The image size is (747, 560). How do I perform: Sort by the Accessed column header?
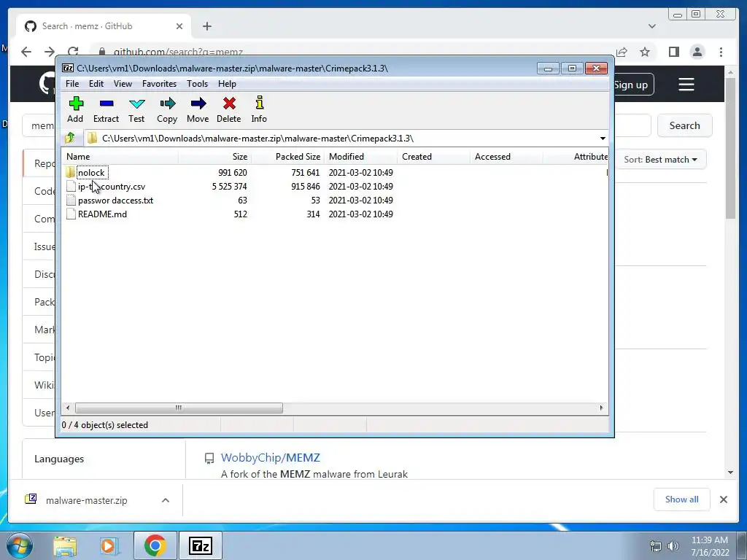click(x=506, y=157)
